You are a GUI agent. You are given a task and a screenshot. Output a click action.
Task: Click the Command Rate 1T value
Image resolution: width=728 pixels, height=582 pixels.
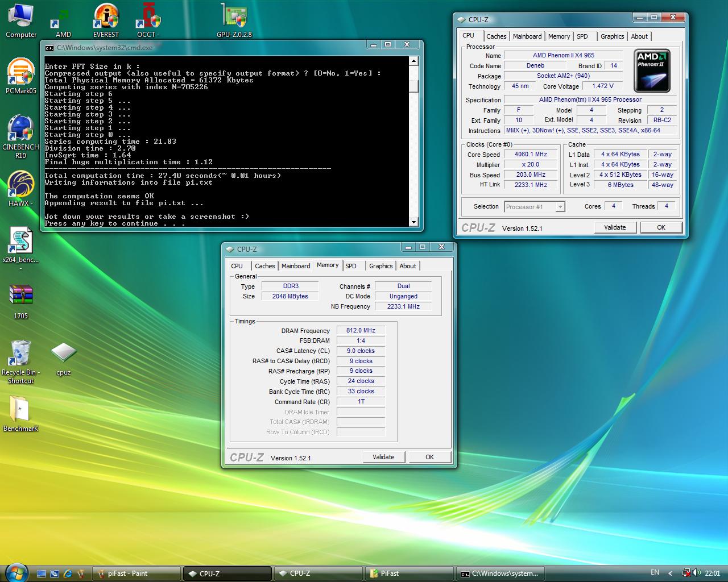coord(361,401)
